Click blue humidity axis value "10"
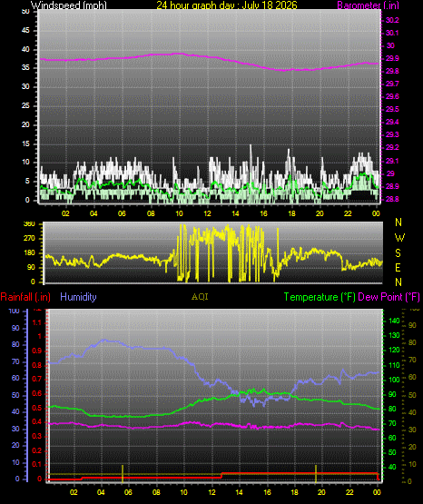The height and width of the screenshot is (504, 423). [15, 462]
